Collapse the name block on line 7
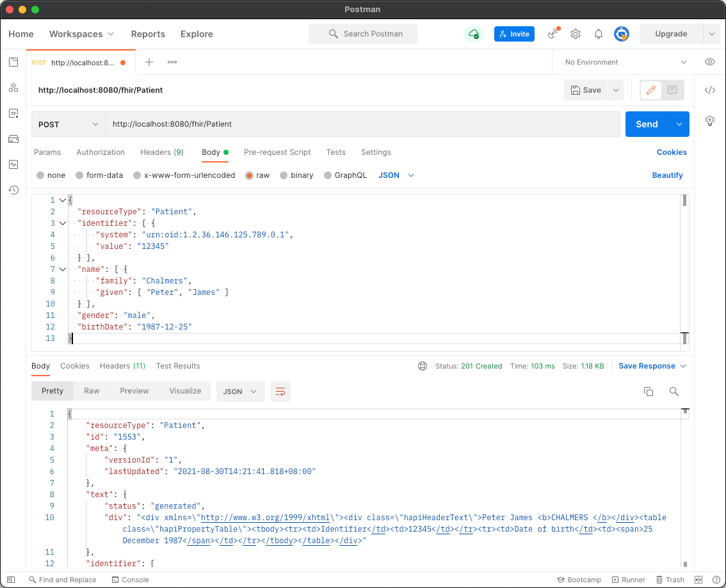 [63, 269]
